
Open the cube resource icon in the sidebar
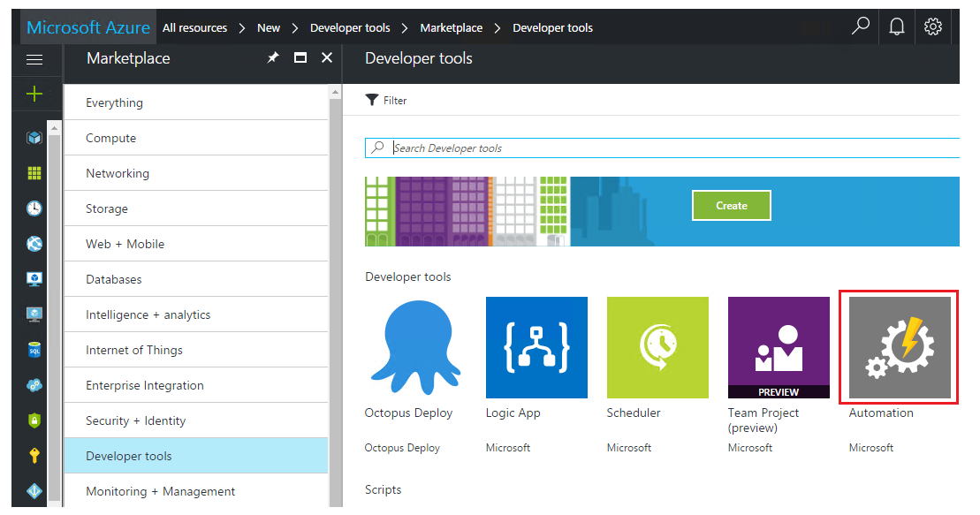pyautogui.click(x=34, y=138)
